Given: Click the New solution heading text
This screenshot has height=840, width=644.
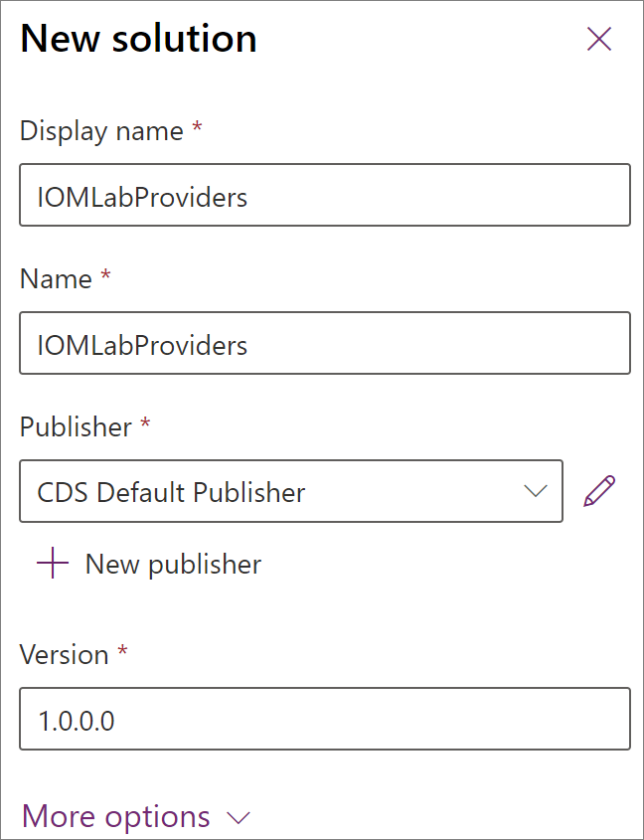Looking at the screenshot, I should [x=139, y=39].
